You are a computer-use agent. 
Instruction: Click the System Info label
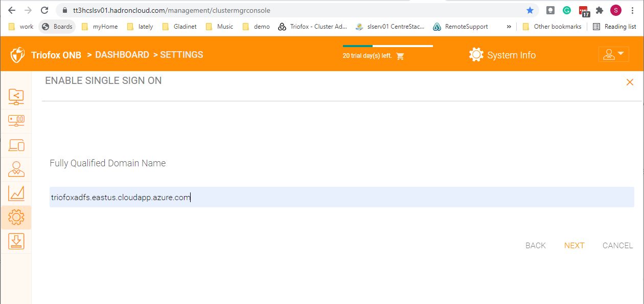(x=512, y=55)
